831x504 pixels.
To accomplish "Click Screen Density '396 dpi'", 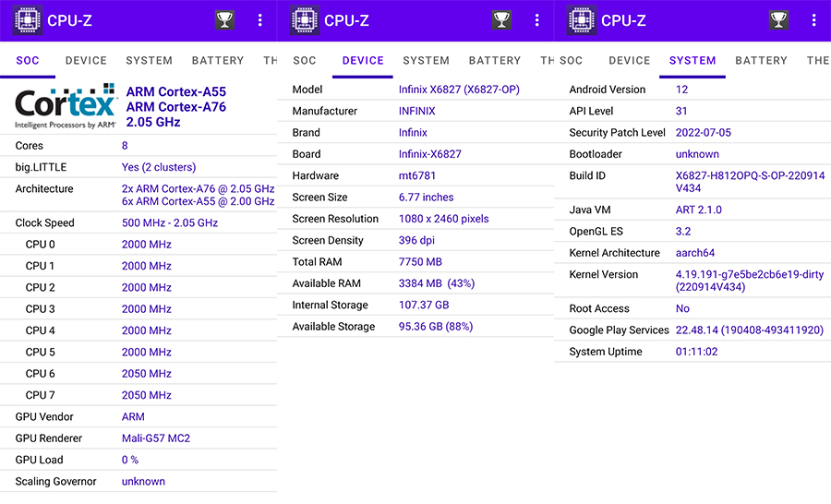I will coord(416,241).
